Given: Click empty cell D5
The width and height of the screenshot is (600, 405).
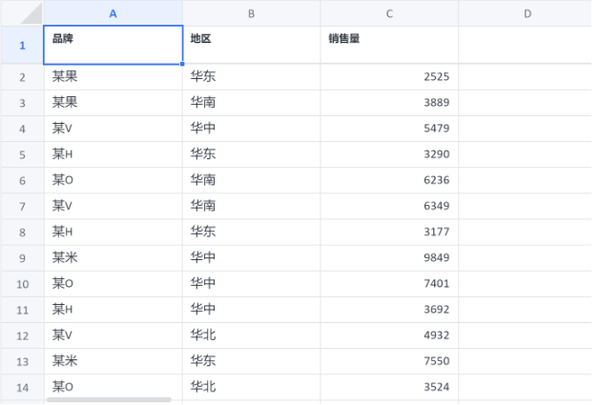Looking at the screenshot, I should [527, 154].
